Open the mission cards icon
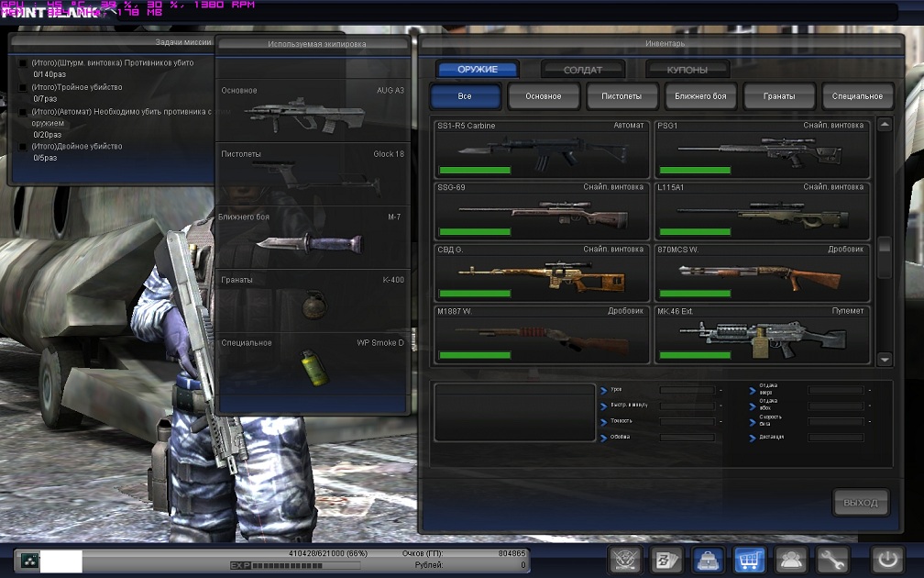The height and width of the screenshot is (578, 924). [665, 560]
